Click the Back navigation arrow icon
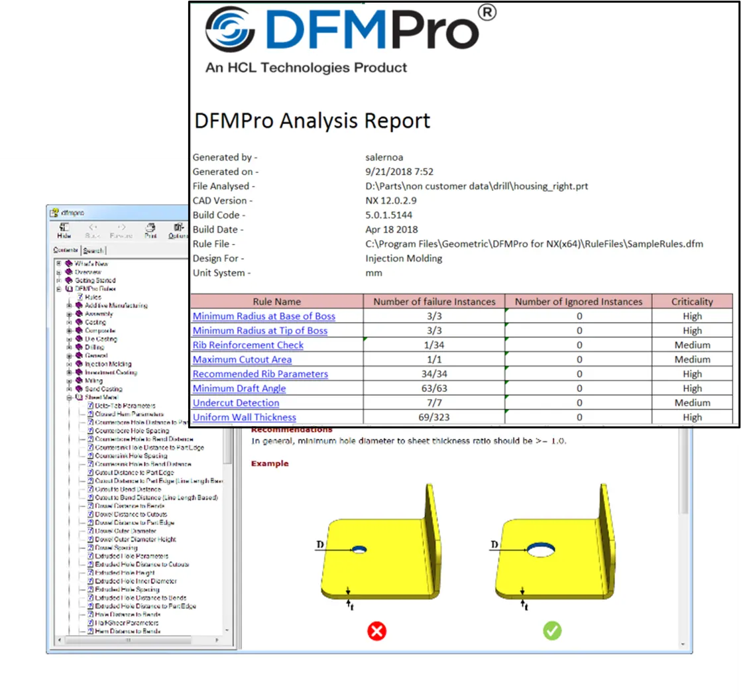Image resolution: width=741 pixels, height=700 pixels. 93,228
